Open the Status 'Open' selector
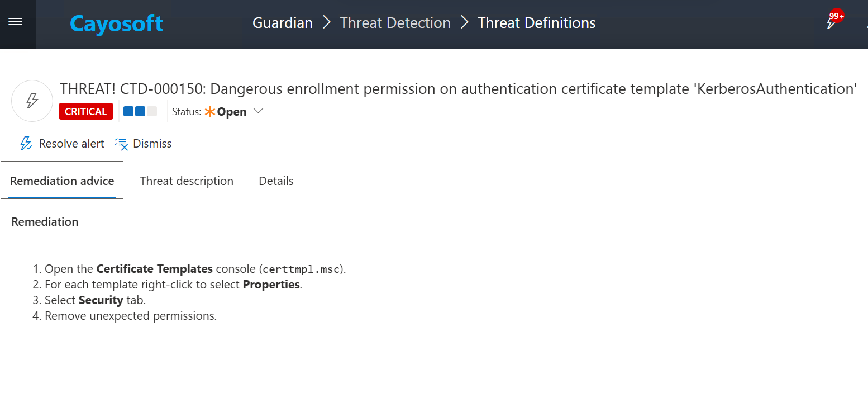The width and height of the screenshot is (868, 412). (x=231, y=112)
